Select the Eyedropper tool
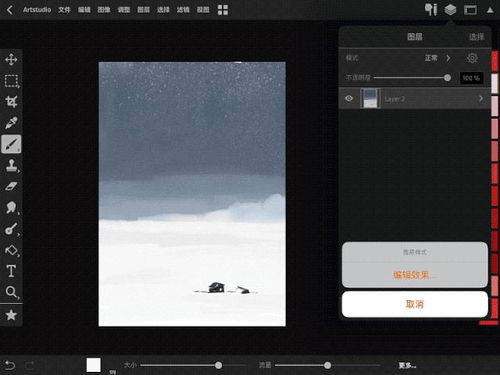The image size is (500, 375). tap(11, 123)
